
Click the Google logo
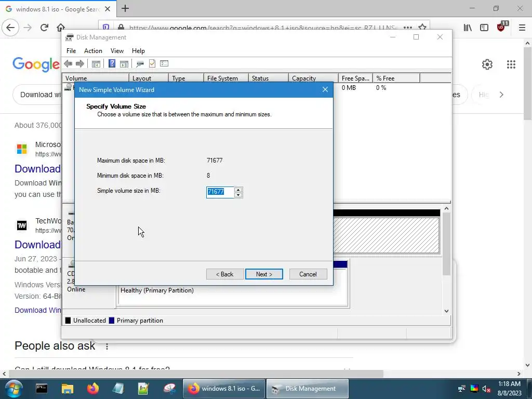coord(36,64)
